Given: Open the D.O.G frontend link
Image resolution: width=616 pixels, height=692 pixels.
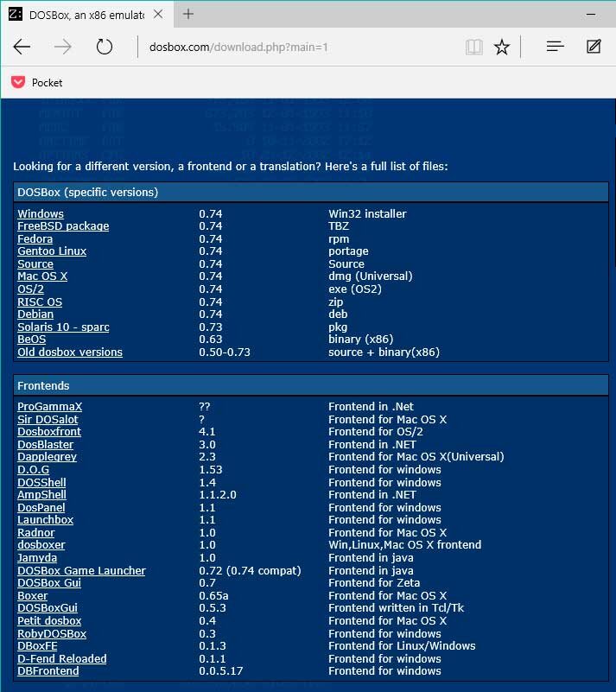Looking at the screenshot, I should coord(33,470).
